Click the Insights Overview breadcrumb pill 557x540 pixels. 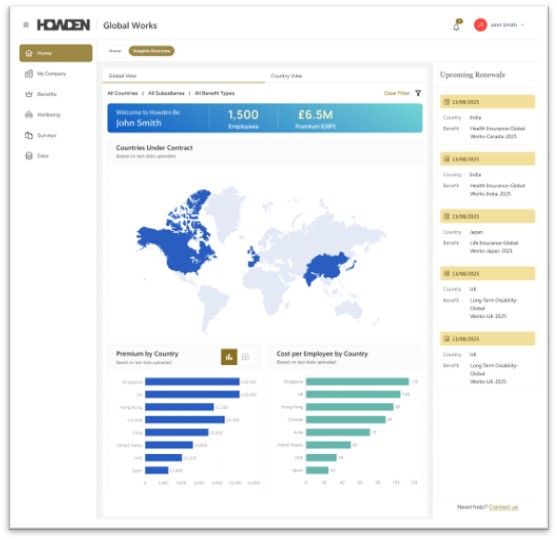[151, 51]
